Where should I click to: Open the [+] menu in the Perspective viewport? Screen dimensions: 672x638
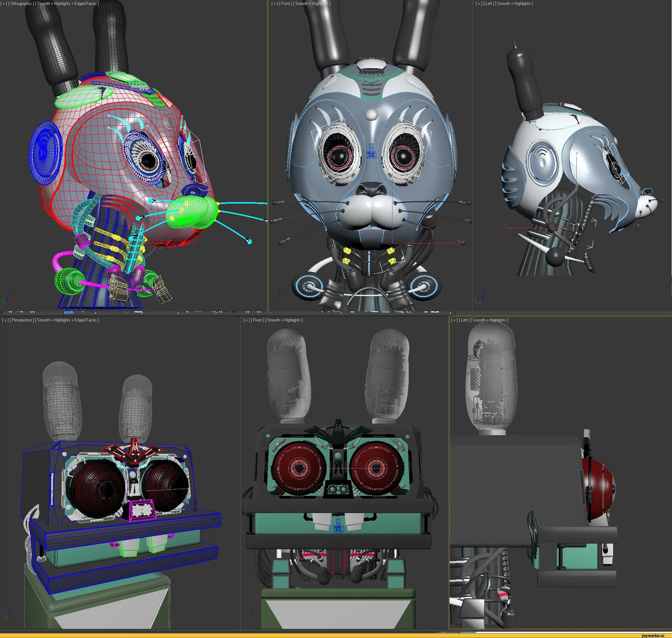pos(5,320)
